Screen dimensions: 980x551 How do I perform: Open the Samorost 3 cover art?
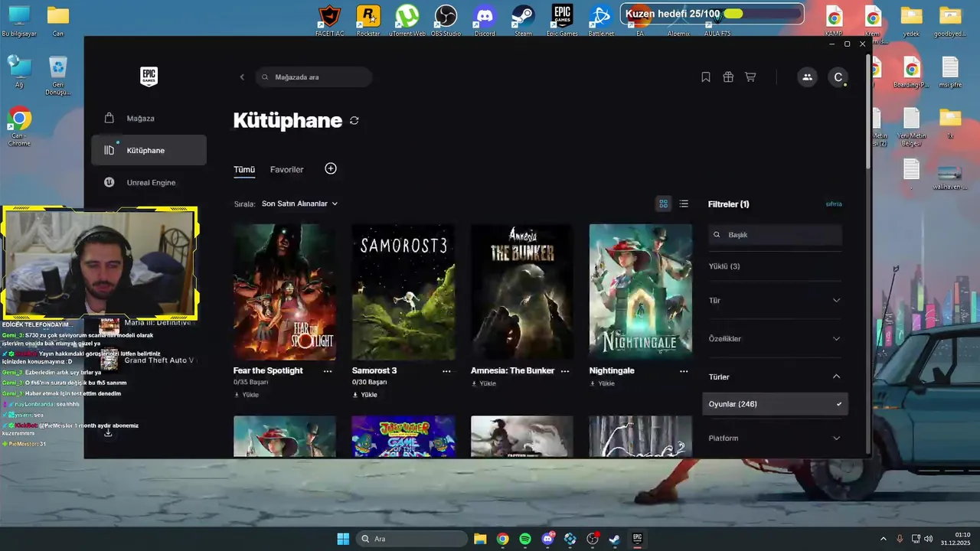click(403, 292)
